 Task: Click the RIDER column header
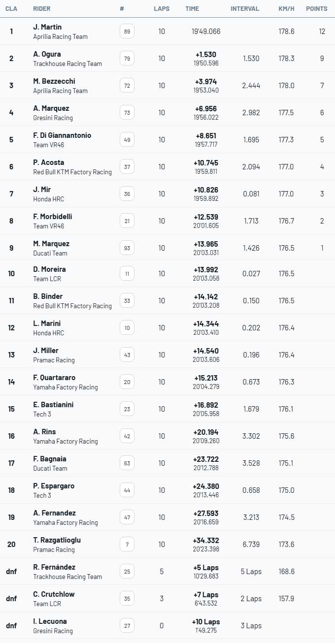41,9
